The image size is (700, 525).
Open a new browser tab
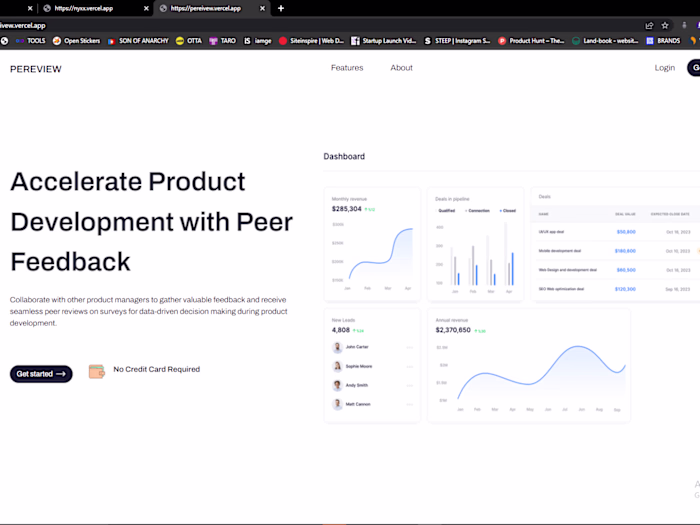click(281, 8)
